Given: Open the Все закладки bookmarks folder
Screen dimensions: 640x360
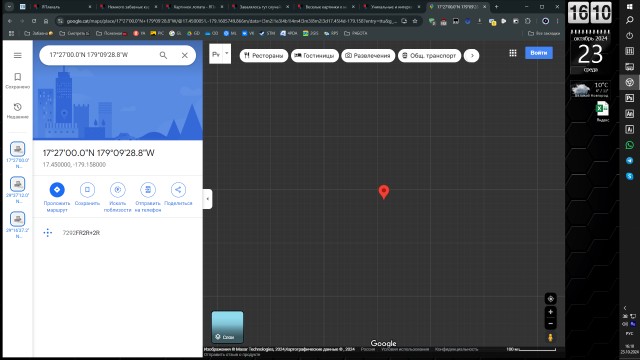Looking at the screenshot, I should (x=544, y=33).
